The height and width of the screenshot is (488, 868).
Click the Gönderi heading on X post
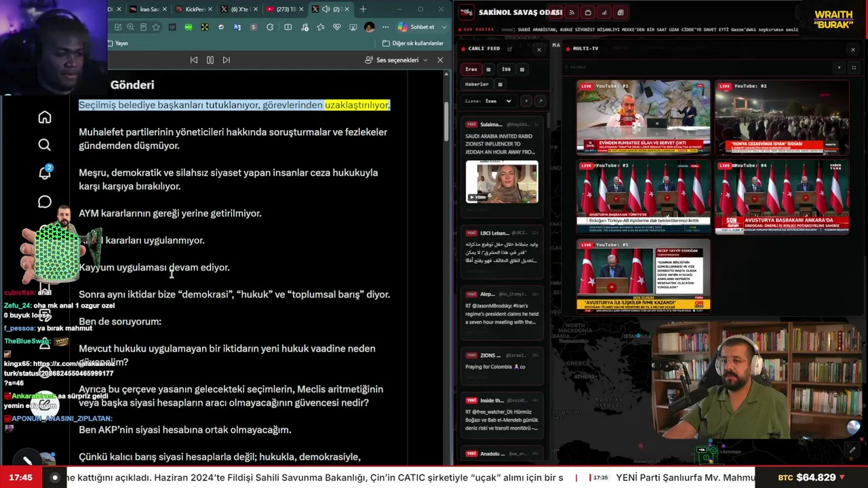(x=132, y=85)
